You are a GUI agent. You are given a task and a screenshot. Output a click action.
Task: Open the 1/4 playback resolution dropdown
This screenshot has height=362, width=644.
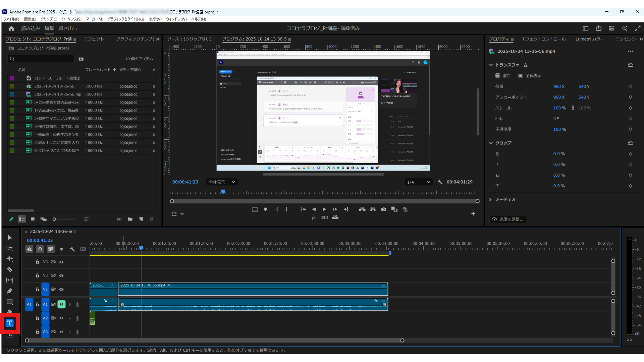pyautogui.click(x=418, y=182)
